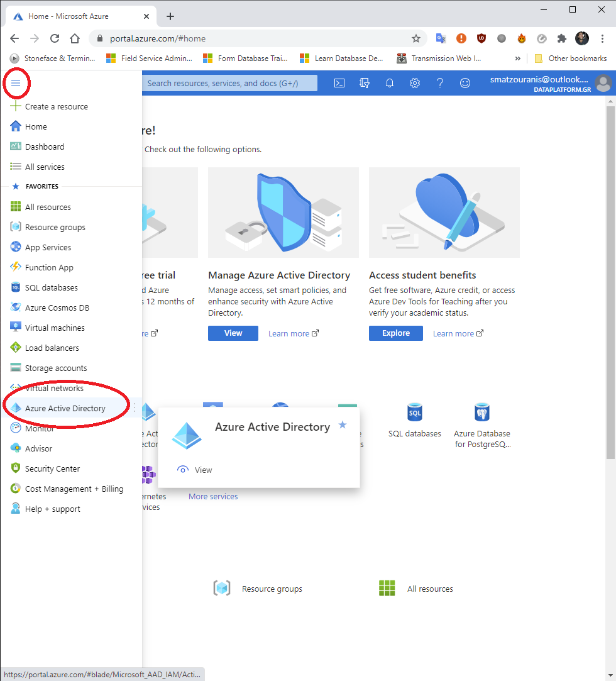
Task: Open Chrome's three-dot menu
Action: coord(603,38)
